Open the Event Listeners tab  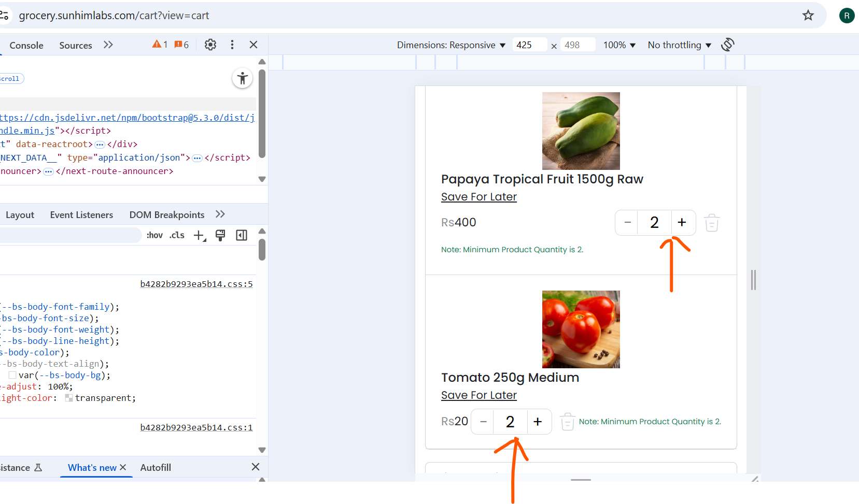81,215
